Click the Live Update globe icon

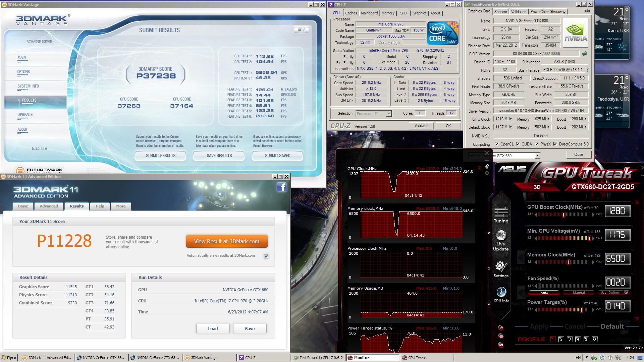pyautogui.click(x=501, y=236)
